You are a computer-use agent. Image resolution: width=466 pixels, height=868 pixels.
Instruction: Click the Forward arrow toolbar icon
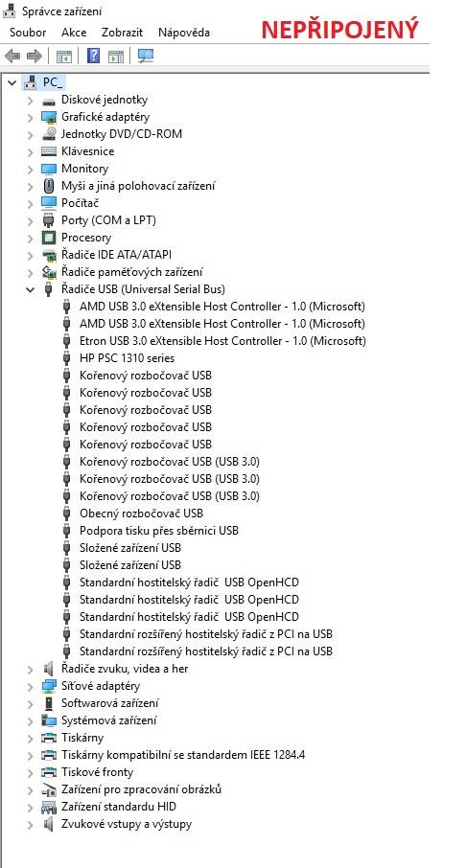pos(34,56)
